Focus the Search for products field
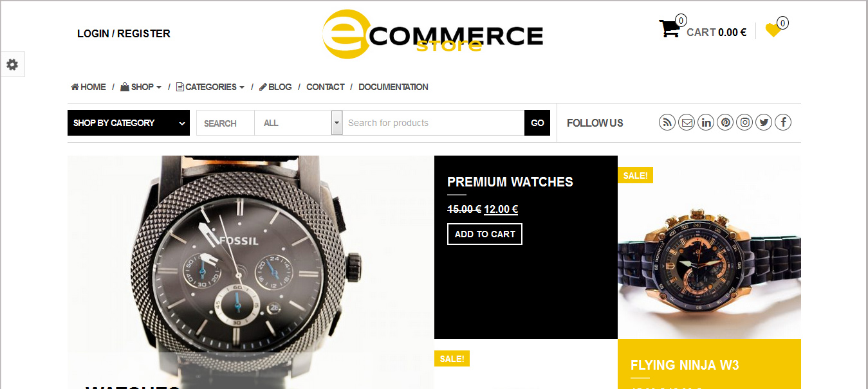The width and height of the screenshot is (868, 389). point(433,123)
